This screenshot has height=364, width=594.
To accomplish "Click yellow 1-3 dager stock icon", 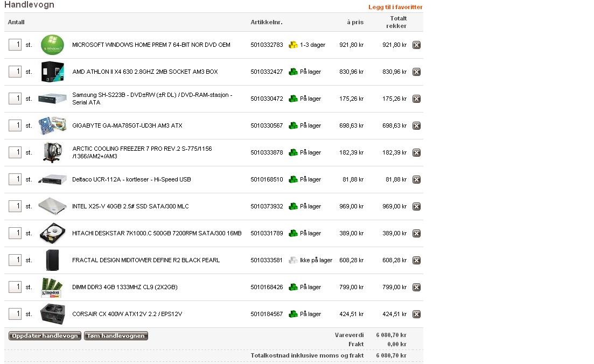I will [293, 45].
